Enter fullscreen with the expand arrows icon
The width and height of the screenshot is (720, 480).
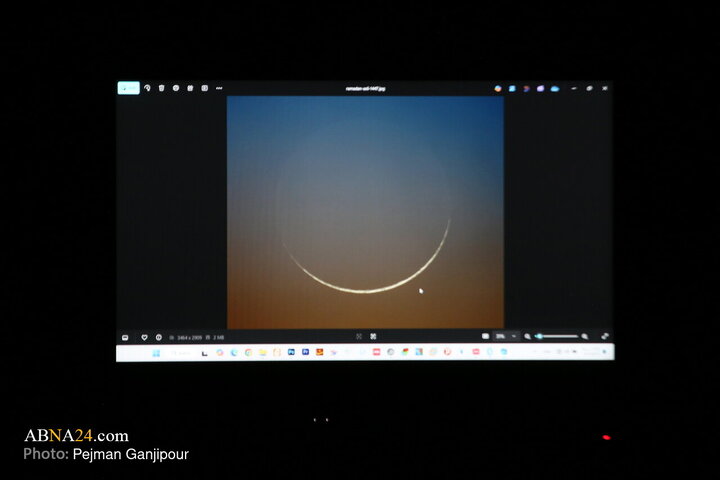[605, 336]
